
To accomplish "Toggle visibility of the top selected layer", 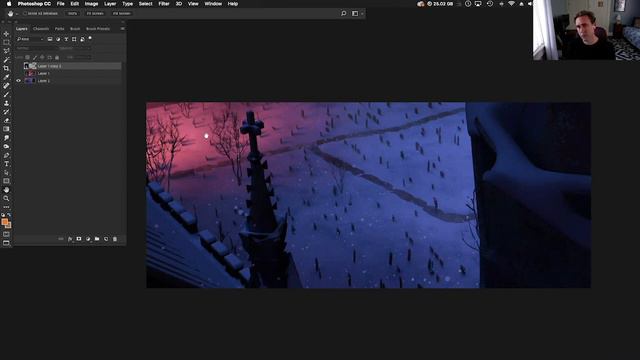I will point(18,66).
